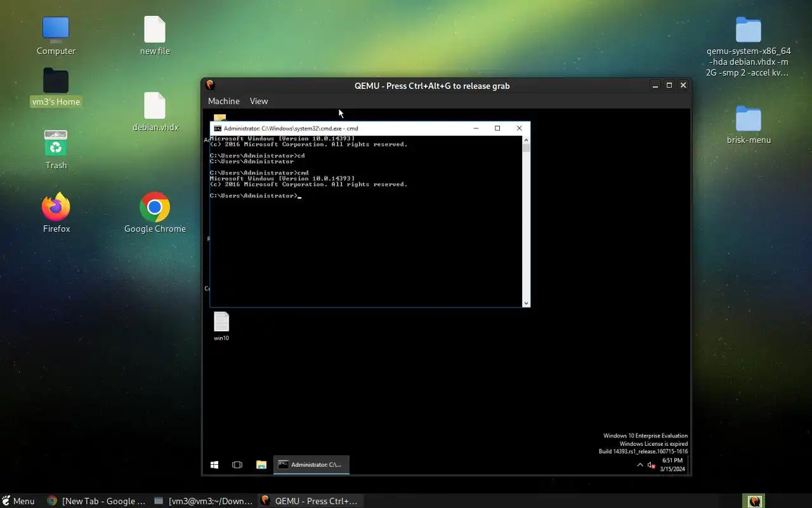Screen dimensions: 812x508
Task: Click the Show Desktop sliver in the guest taskbar
Action: (x=689, y=465)
